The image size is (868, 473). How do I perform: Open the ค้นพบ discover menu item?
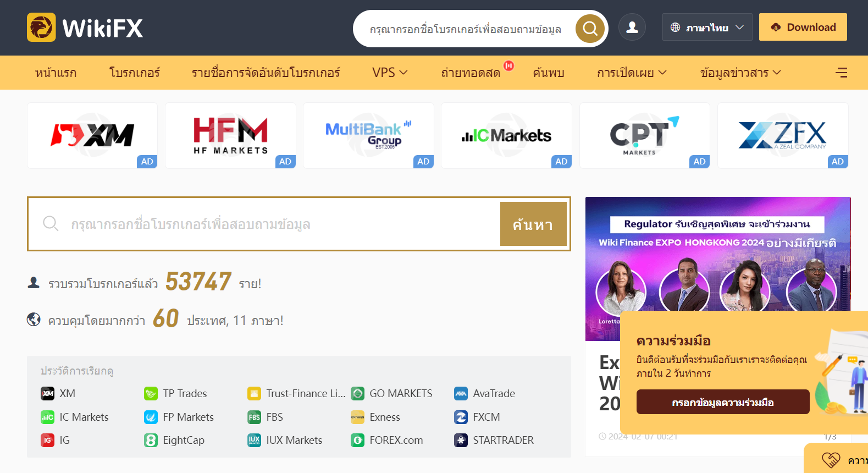pos(549,73)
